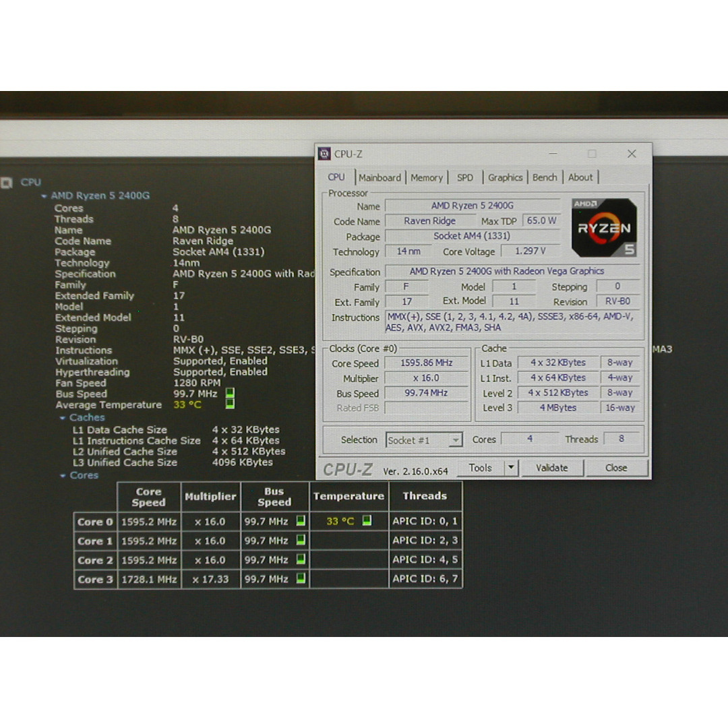The width and height of the screenshot is (728, 728).
Task: Toggle the Core 3 bus speed graph box
Action: (300, 579)
